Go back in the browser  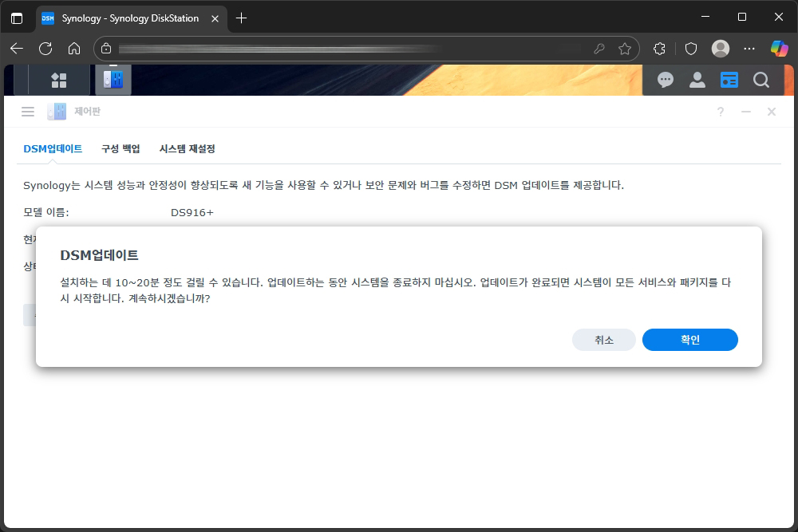click(x=17, y=49)
